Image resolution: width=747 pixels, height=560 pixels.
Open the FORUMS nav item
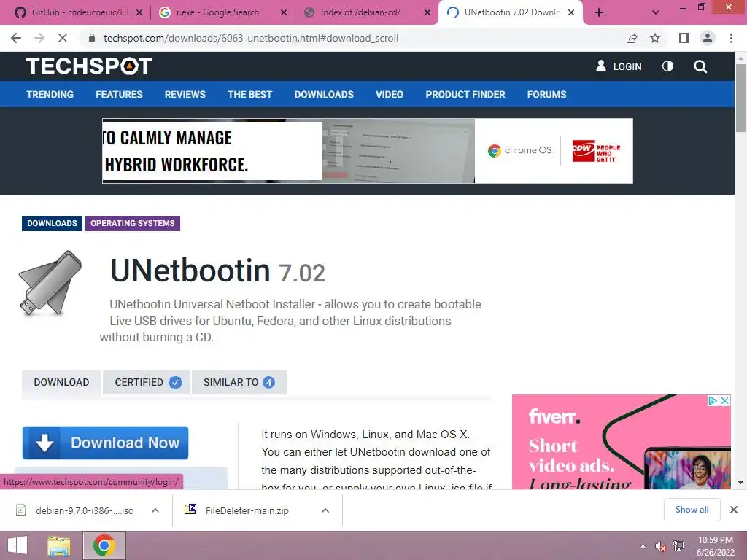click(x=546, y=94)
